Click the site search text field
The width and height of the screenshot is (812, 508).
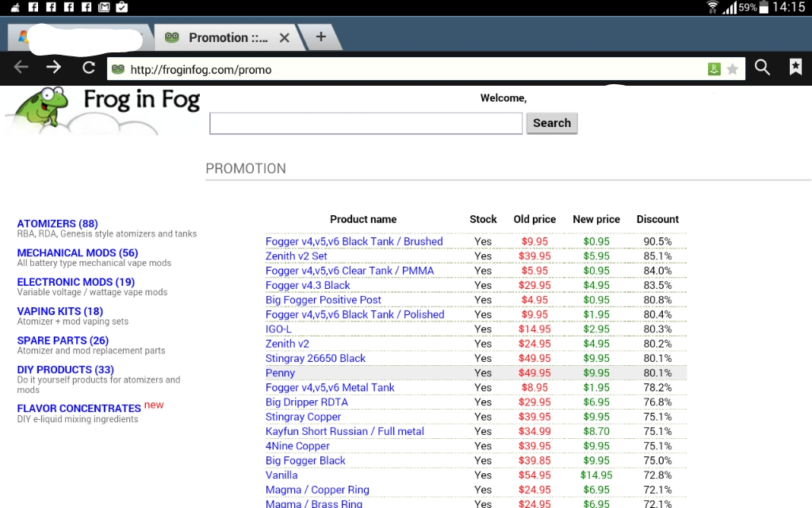click(x=366, y=123)
